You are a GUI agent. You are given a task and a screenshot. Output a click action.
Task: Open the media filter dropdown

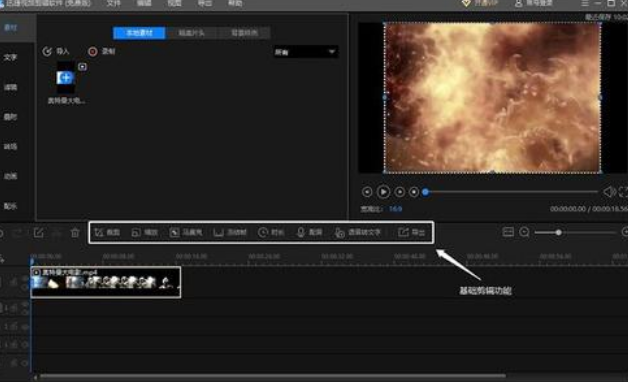pyautogui.click(x=305, y=52)
